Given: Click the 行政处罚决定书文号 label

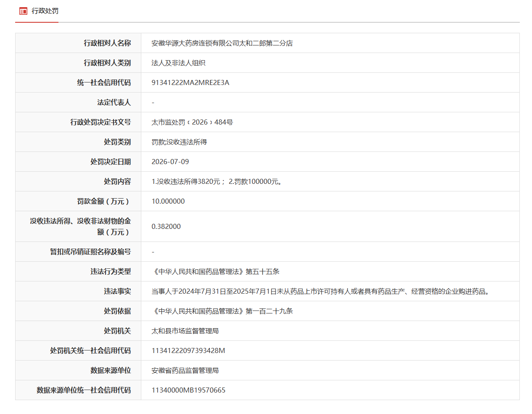Looking at the screenshot, I should tap(101, 122).
